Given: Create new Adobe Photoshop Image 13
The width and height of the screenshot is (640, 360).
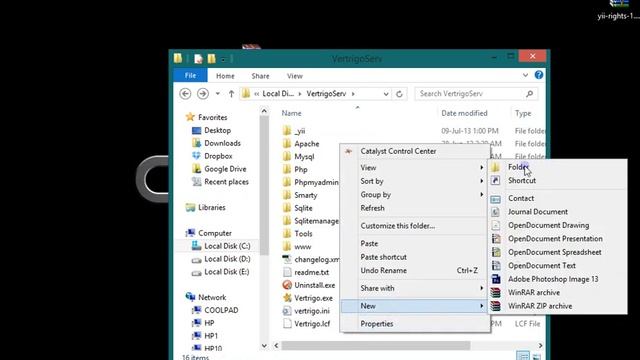Looking at the screenshot, I should coord(558,279).
